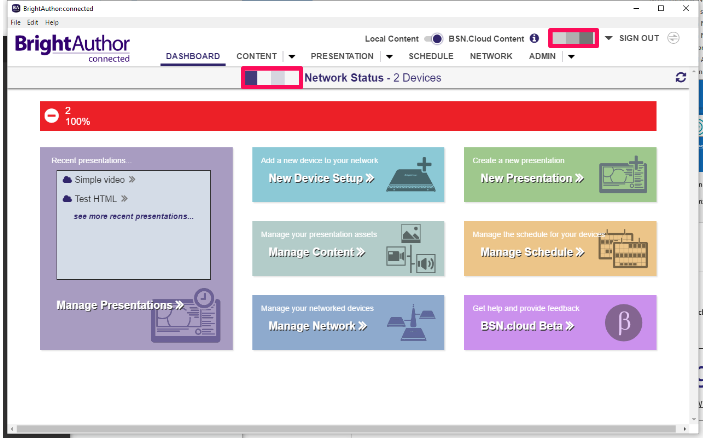
Task: Click the BrightAuthor connected logo
Action: click(x=72, y=48)
